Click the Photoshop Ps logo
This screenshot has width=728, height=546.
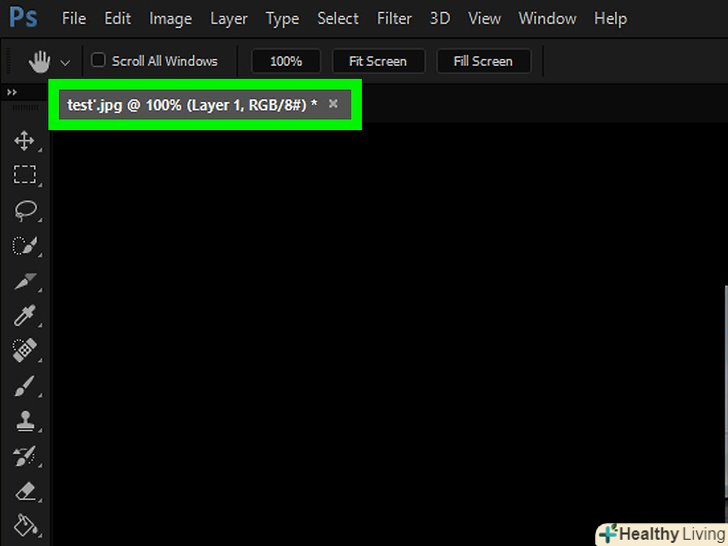(23, 18)
